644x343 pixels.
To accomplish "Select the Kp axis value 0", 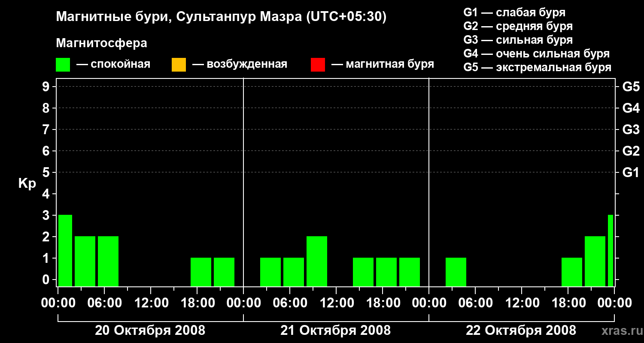I will coord(47,280).
